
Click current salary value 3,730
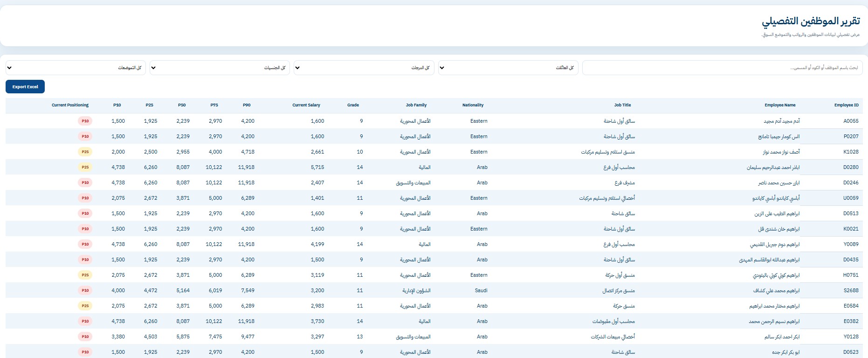tap(317, 321)
